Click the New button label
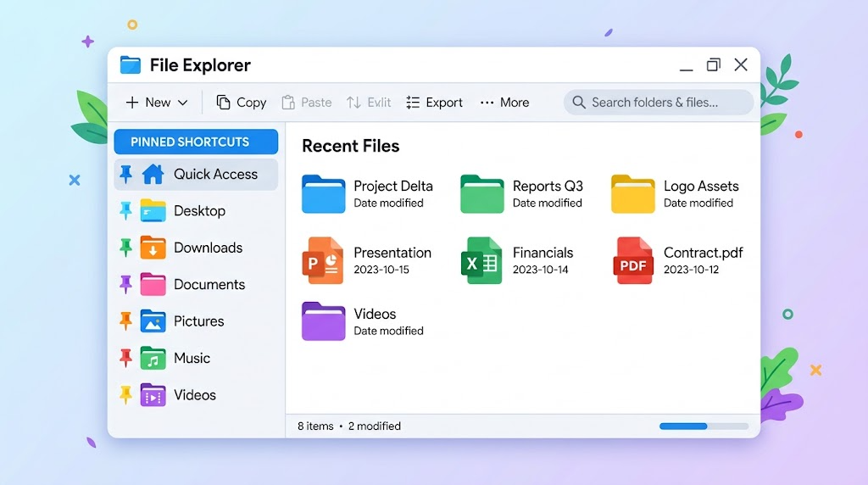 pos(158,103)
